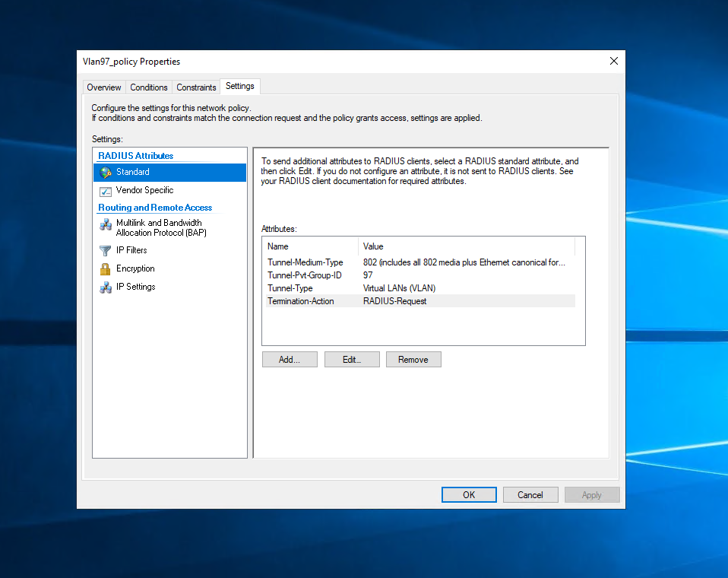The height and width of the screenshot is (578, 728).
Task: Click the Routing and Remote Access heading
Action: click(155, 208)
